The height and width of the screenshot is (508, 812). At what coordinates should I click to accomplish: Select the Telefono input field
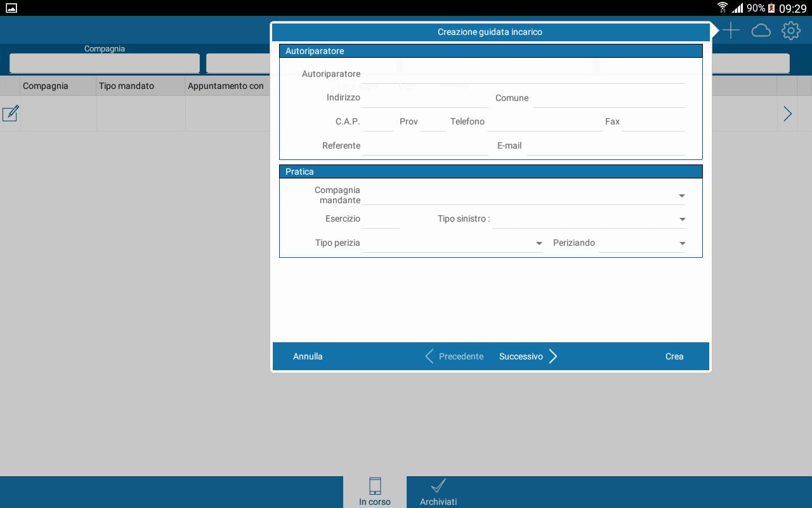544,122
